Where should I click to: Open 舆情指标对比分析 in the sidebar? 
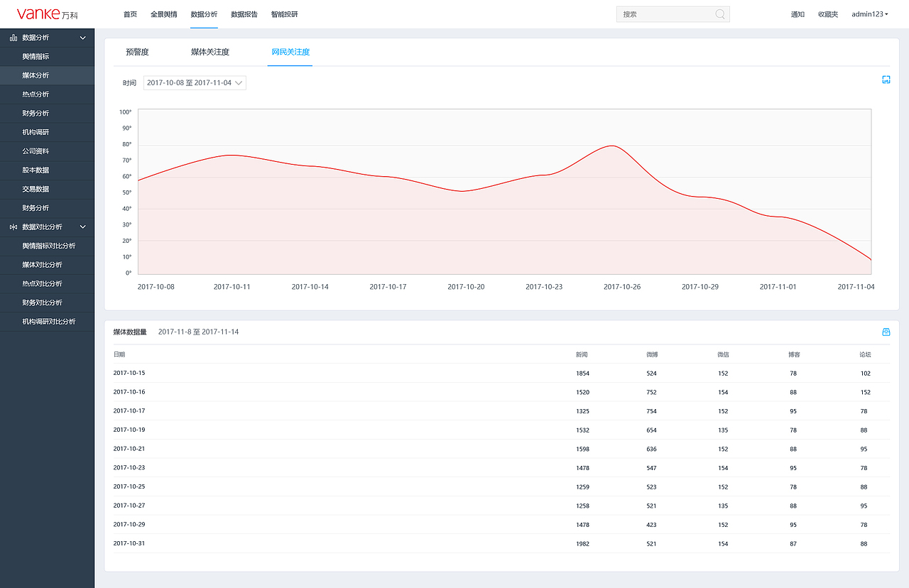point(47,246)
